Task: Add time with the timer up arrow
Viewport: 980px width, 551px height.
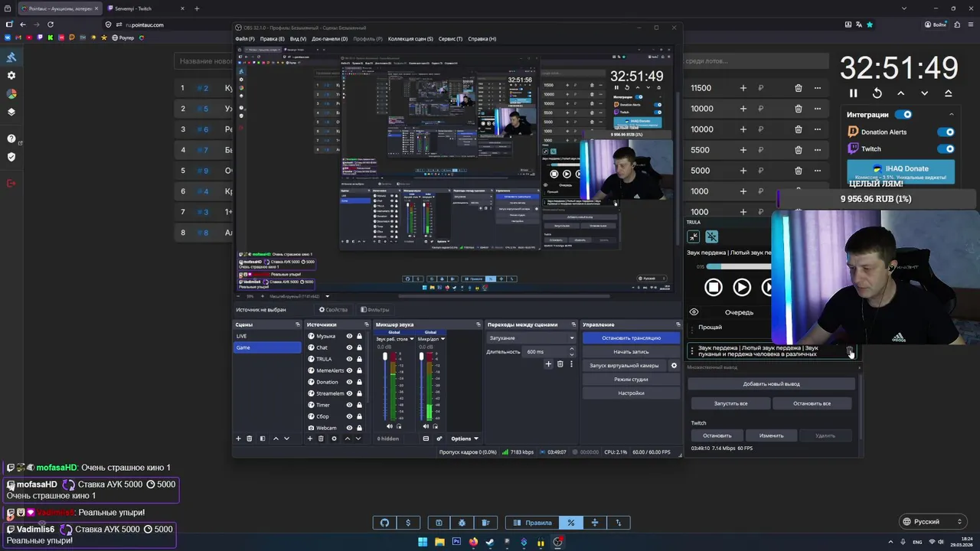Action: (900, 93)
